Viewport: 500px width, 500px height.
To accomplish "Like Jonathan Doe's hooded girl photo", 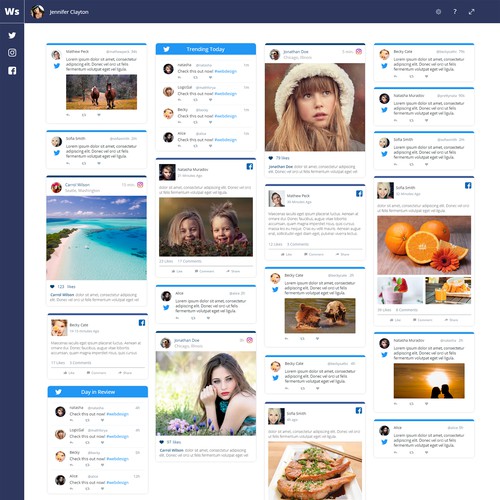I will [x=271, y=158].
